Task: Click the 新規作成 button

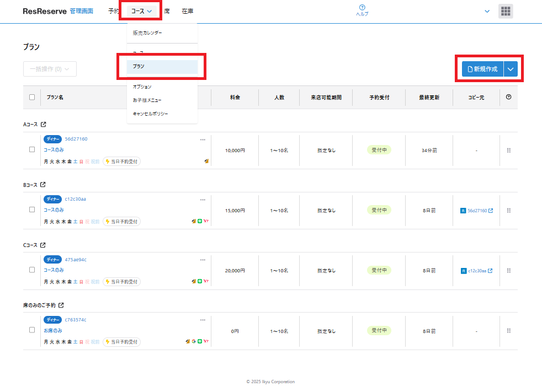Action: 482,69
